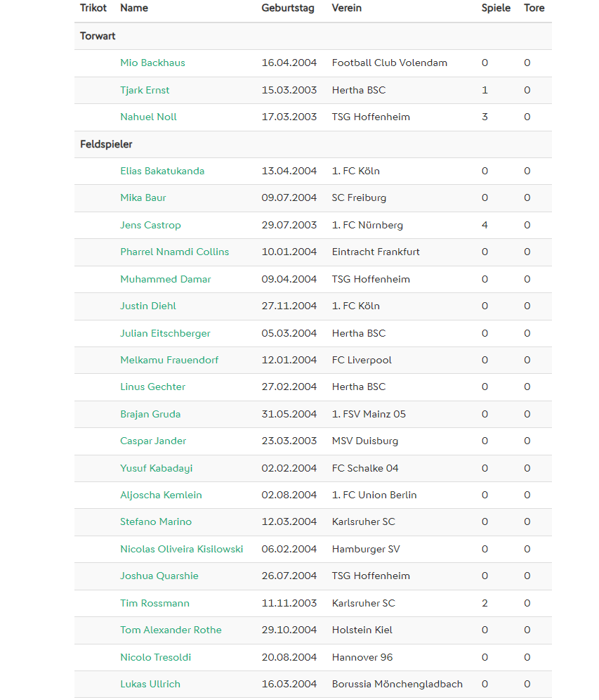Viewport: 599px width, 700px height.
Task: Click the Name column header
Action: (x=134, y=8)
